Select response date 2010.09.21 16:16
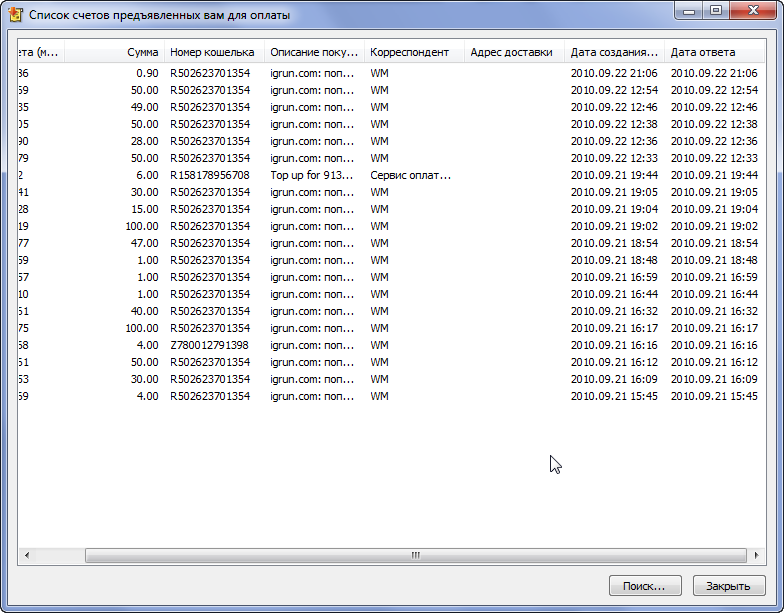Viewport: 784px width, 613px height. click(x=714, y=345)
